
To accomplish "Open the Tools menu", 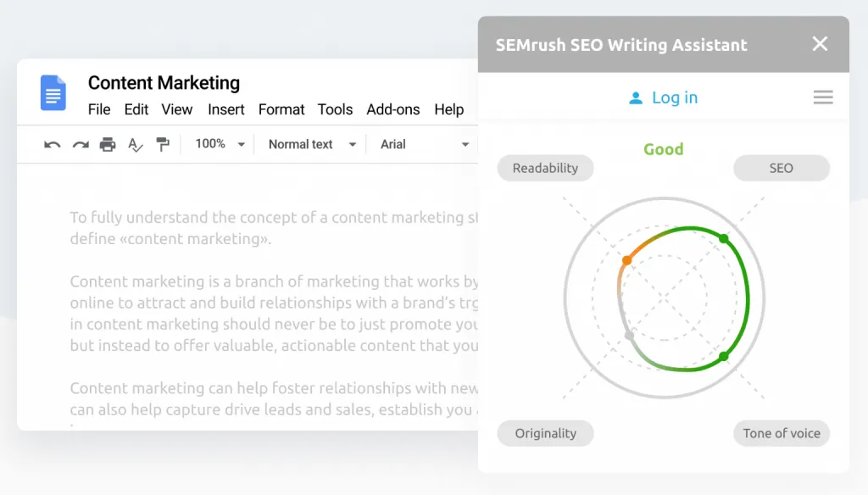I will (335, 109).
